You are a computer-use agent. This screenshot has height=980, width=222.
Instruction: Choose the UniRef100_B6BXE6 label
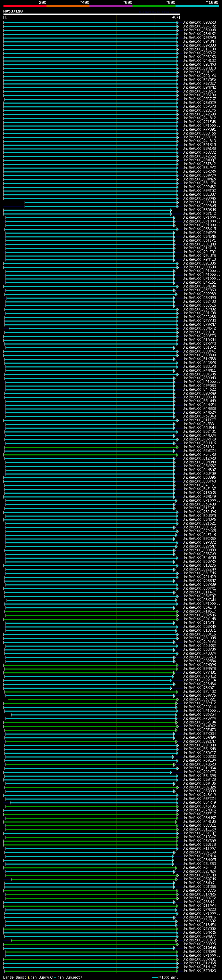click(x=199, y=634)
